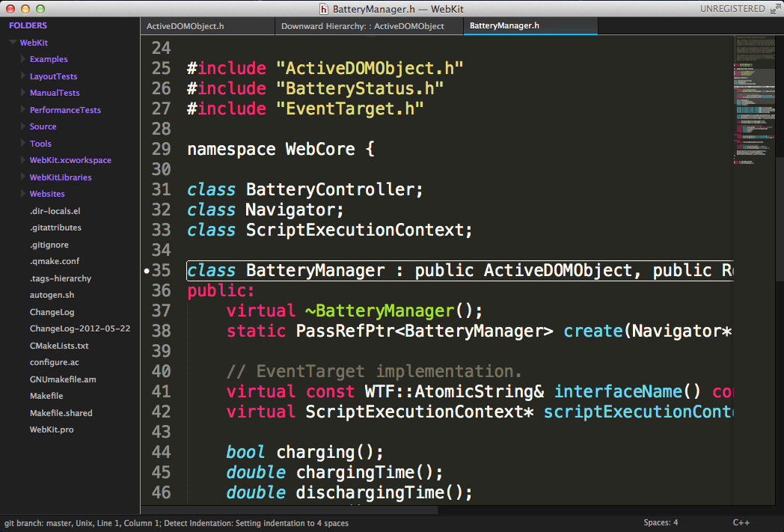Select the Examples folder label
Viewport: 784px width, 532px height.
(49, 59)
